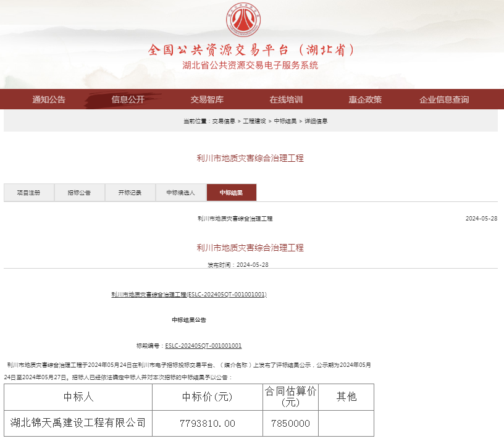Open the 开标记录 tab
The image size is (504, 441).
130,193
